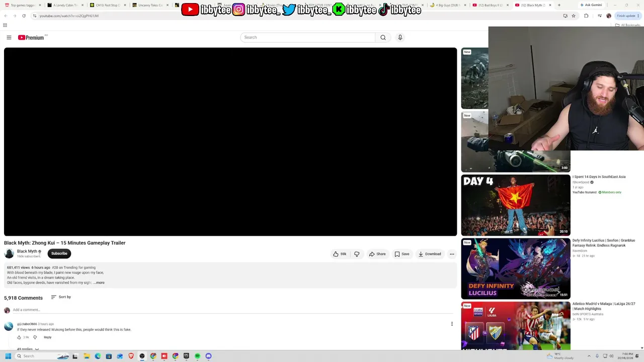Screen dimensions: 644x362
Task: Subscribe to the Black Myth channel
Action: (59, 253)
